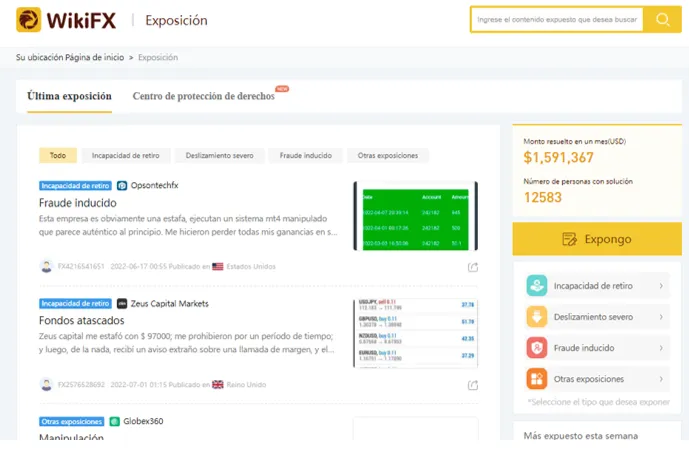Click the sidebar Otras exposiciones grid icon

(x=537, y=379)
